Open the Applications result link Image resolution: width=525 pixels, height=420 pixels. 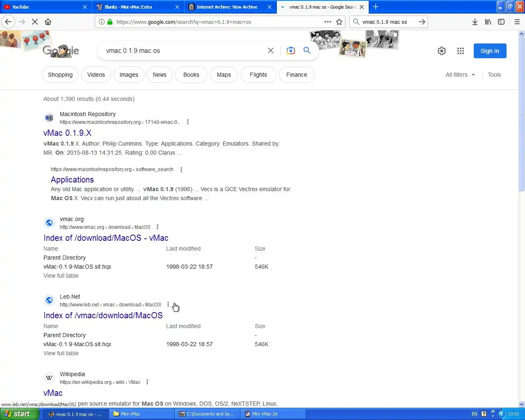tap(72, 180)
